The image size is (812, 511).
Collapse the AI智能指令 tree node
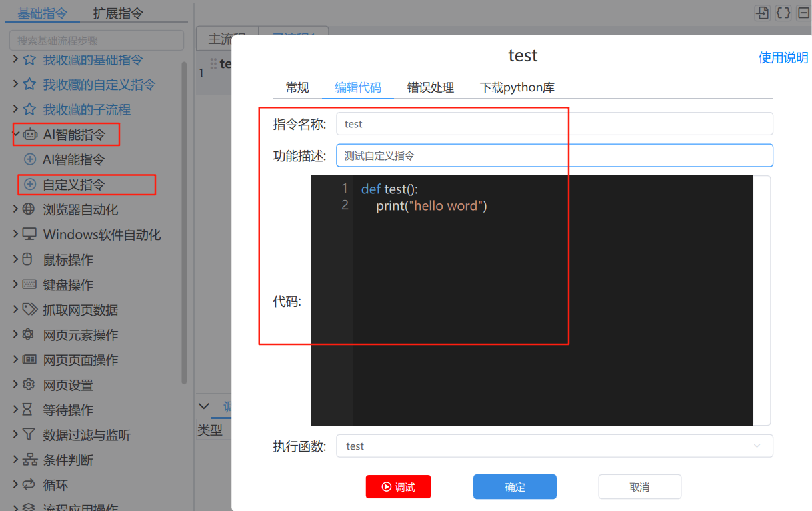tap(16, 135)
